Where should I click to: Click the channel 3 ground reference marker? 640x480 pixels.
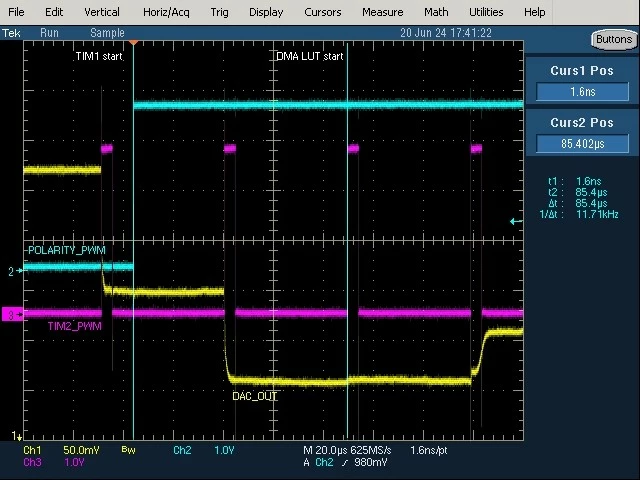[12, 315]
